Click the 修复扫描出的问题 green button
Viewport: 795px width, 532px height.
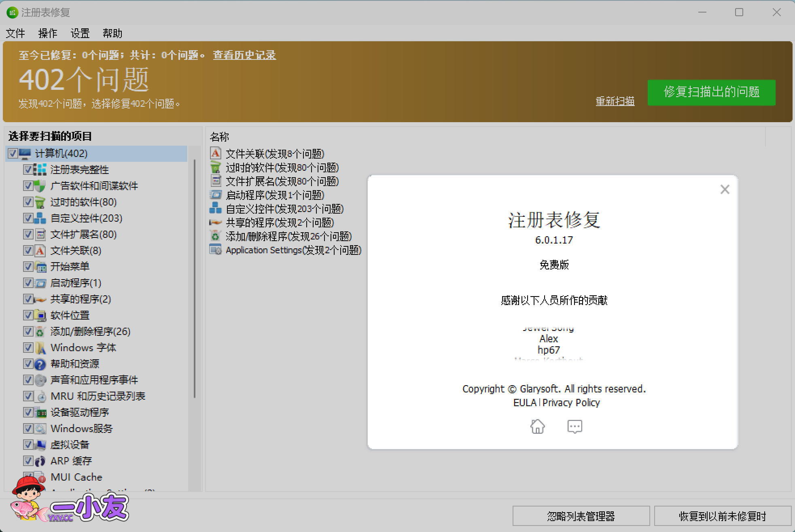coord(711,92)
